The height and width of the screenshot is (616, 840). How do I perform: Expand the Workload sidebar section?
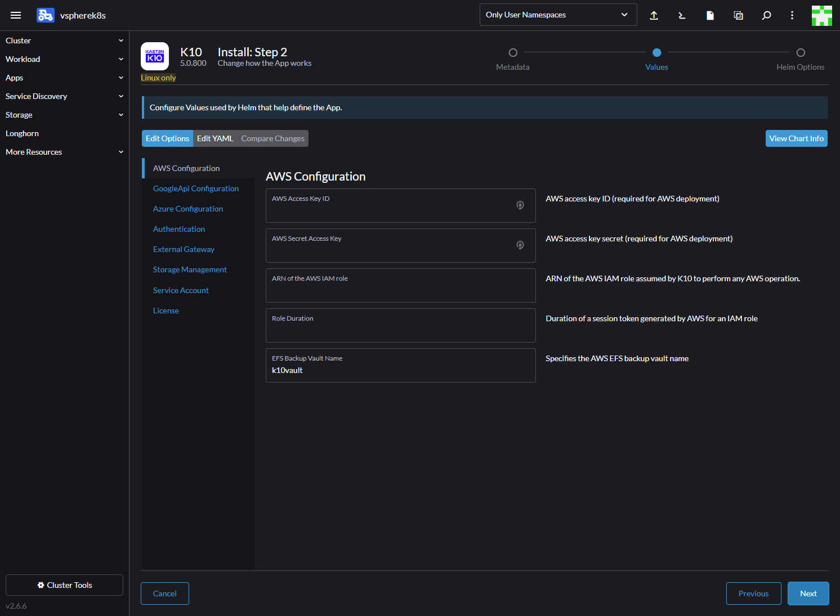[64, 59]
